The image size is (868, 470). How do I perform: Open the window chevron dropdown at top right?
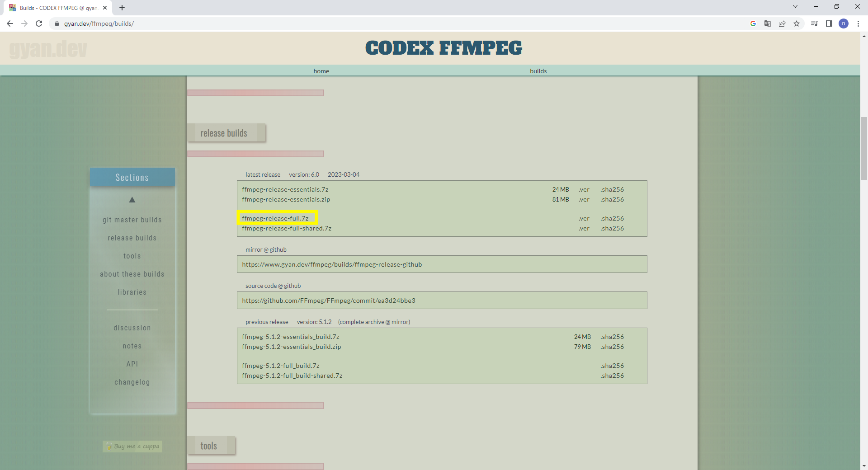[x=795, y=6]
